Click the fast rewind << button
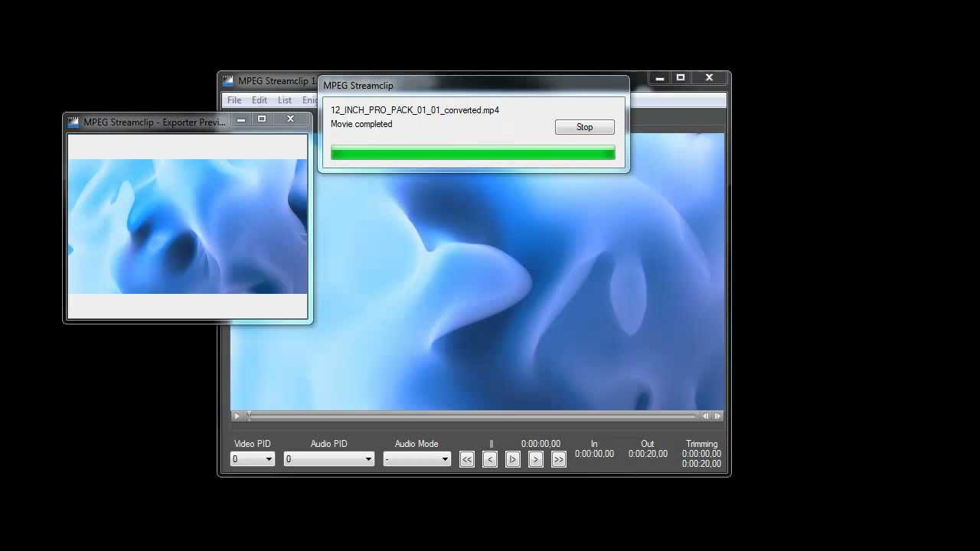The width and height of the screenshot is (980, 551). (467, 459)
